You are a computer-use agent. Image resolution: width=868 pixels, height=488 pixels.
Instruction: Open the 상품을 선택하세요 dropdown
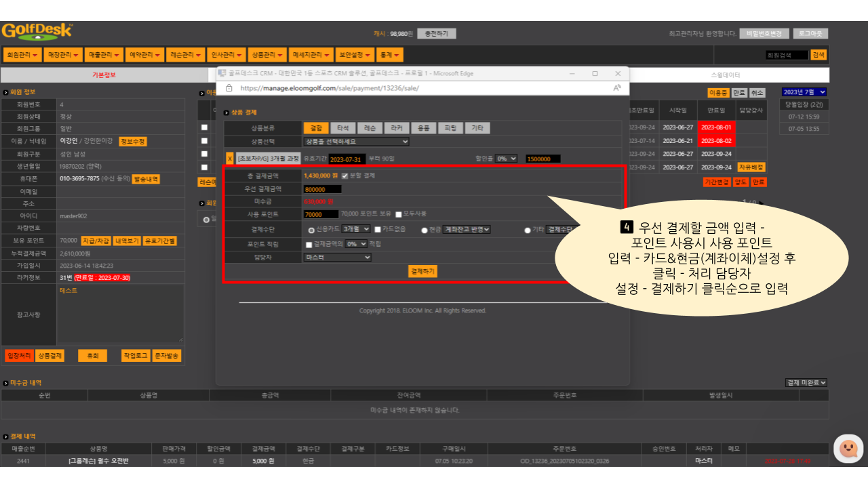[x=356, y=142]
